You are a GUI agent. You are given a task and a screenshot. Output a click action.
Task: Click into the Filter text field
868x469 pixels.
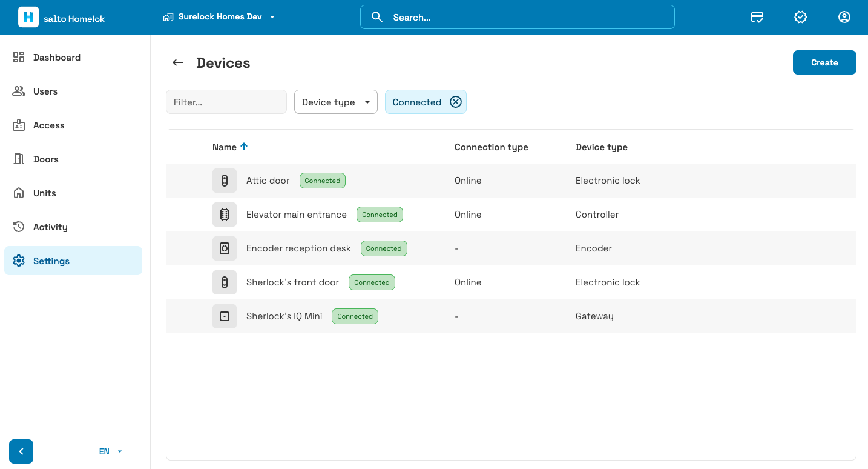click(x=226, y=102)
